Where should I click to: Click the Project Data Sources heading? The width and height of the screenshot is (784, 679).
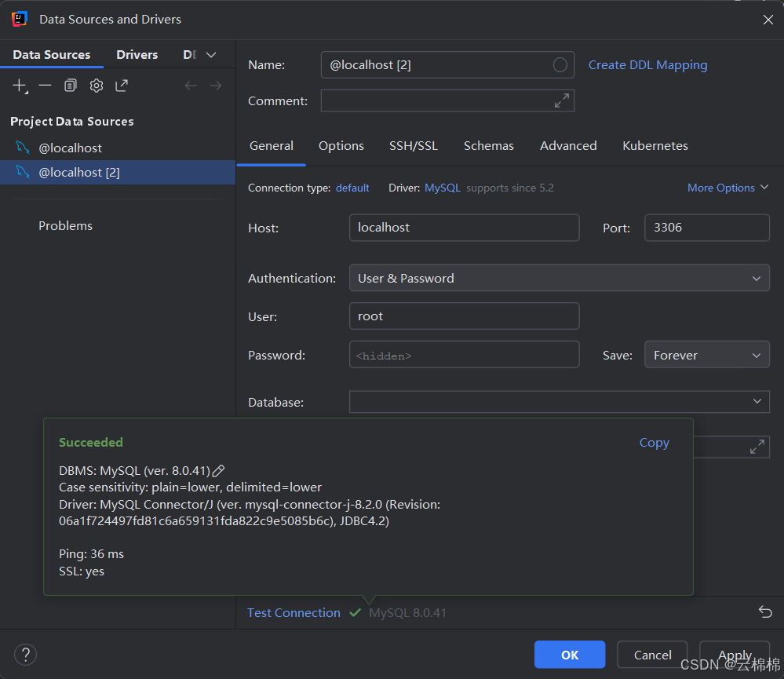tap(72, 122)
